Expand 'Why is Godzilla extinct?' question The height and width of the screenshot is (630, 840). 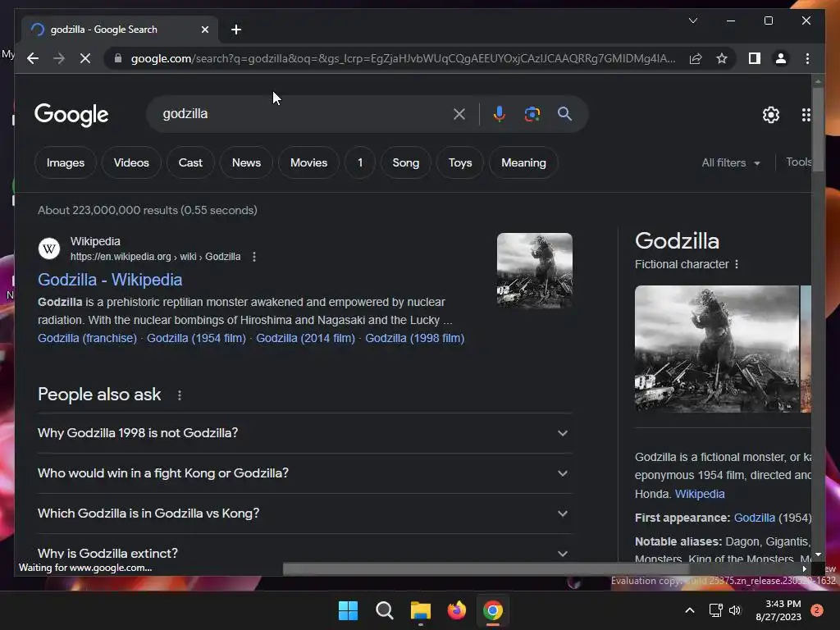point(304,554)
